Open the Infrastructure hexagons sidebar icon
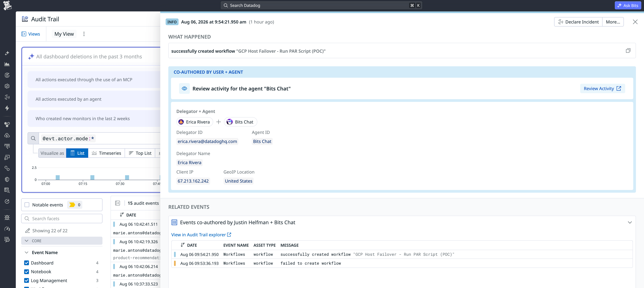 (7, 124)
